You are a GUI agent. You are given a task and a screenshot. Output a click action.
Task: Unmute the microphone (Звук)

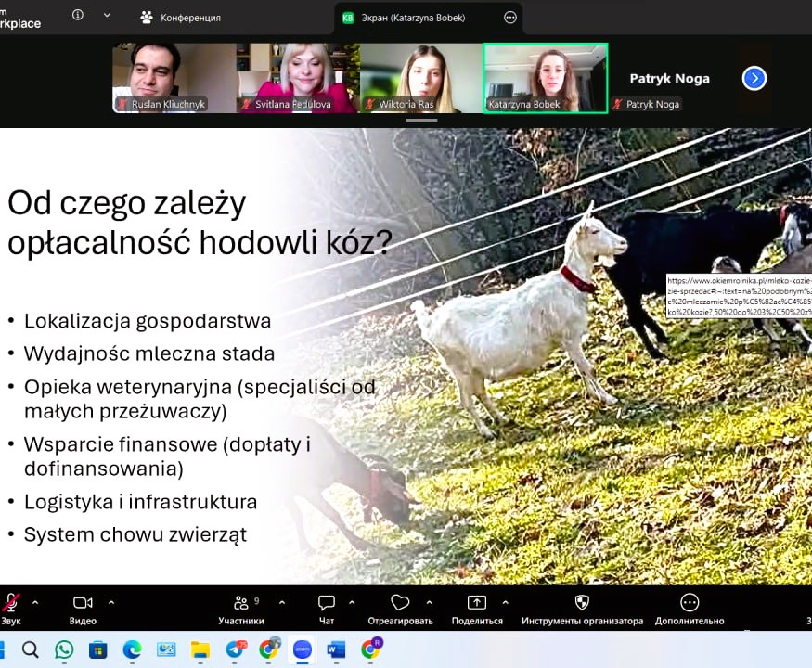(x=11, y=603)
